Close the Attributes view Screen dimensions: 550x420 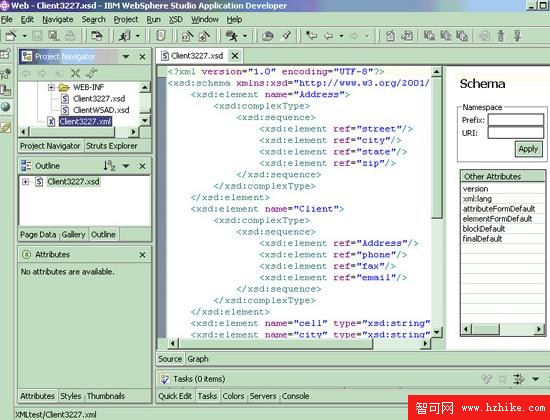(x=142, y=255)
